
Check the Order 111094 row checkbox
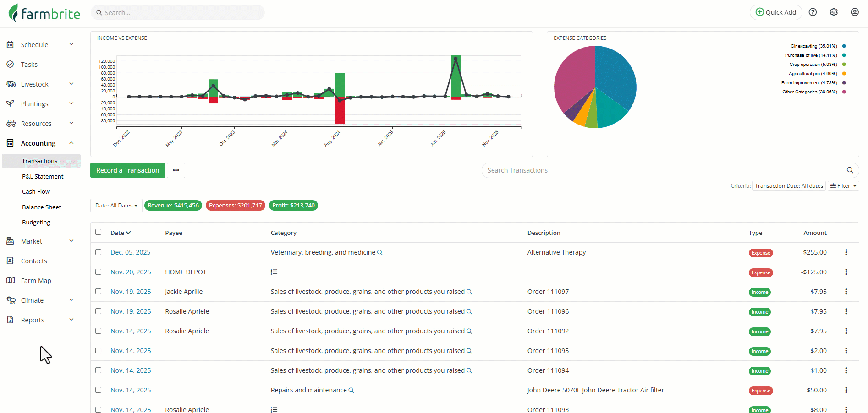click(98, 370)
